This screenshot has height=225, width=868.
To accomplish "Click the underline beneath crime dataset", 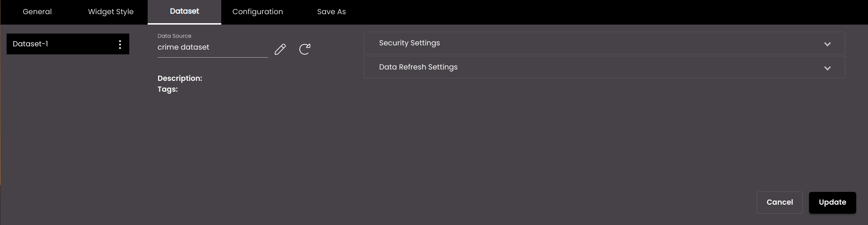I will pyautogui.click(x=213, y=57).
